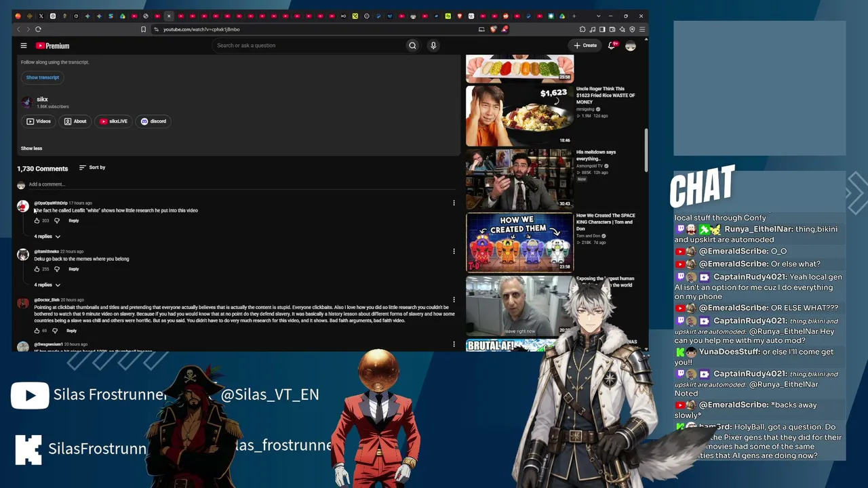
Task: Open the YouTube guide hamburger menu
Action: [24, 45]
